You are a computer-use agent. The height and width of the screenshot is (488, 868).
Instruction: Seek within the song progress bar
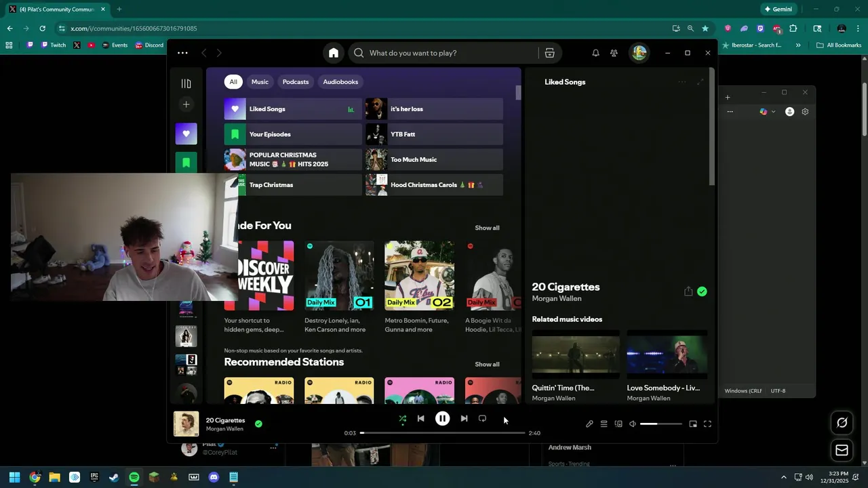442,432
